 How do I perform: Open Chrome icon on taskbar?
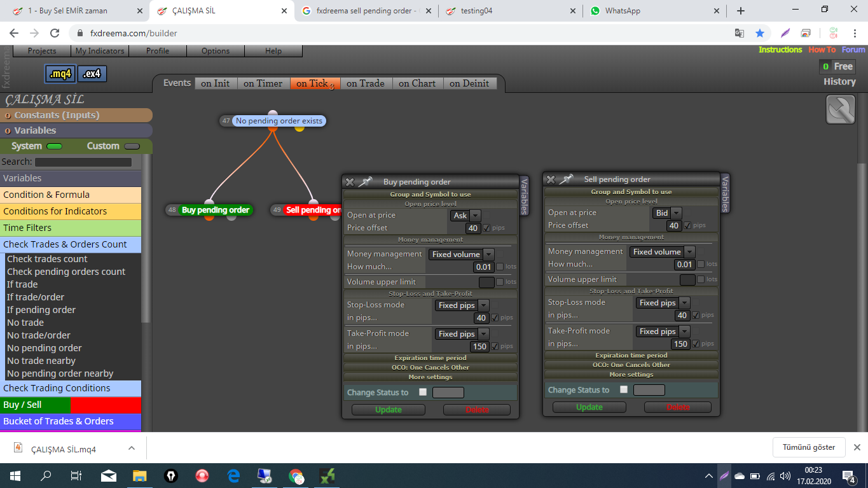click(296, 475)
